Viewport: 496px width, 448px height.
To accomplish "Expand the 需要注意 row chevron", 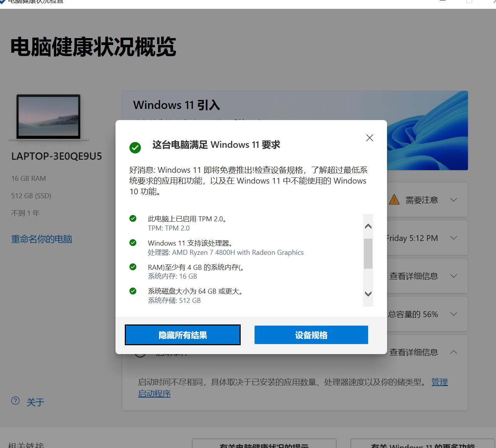I will pos(454,200).
